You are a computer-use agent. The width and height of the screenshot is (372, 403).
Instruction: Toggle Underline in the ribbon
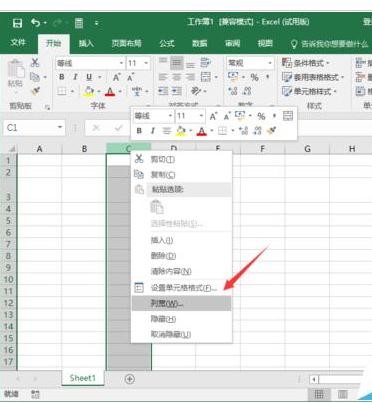[89, 77]
